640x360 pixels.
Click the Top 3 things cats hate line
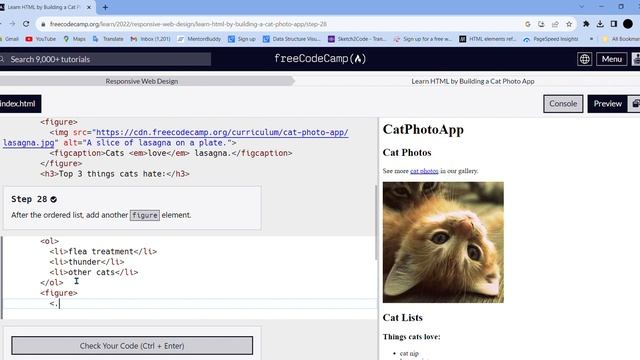115,174
